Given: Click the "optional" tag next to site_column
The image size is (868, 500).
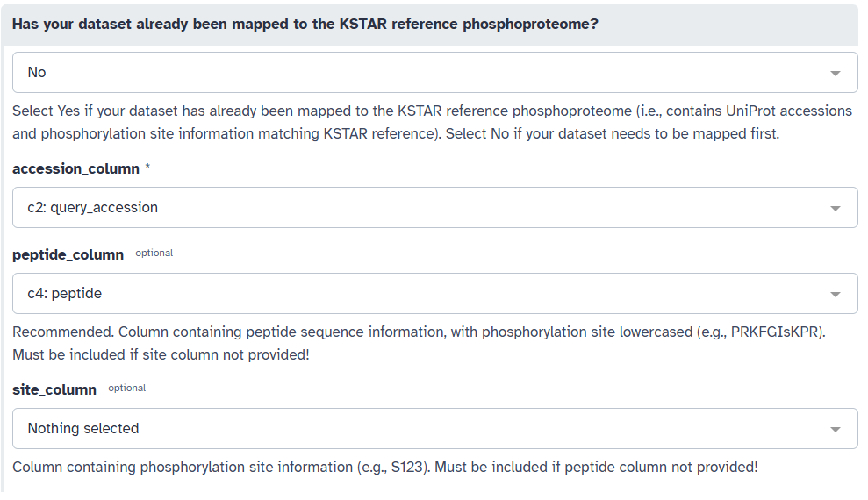Looking at the screenshot, I should click(x=126, y=388).
